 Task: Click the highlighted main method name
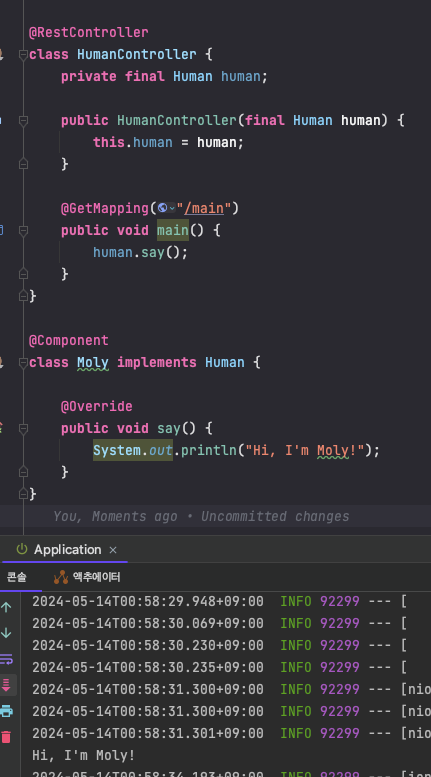173,230
